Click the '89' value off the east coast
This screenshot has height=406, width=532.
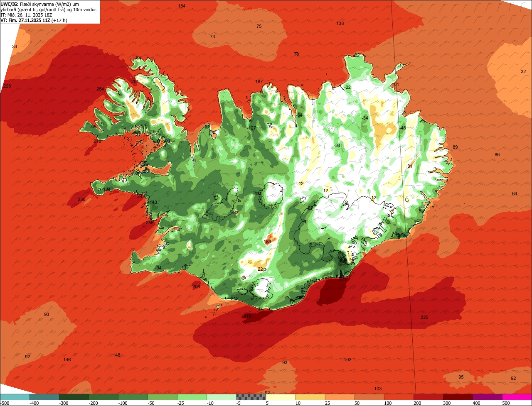455,147
